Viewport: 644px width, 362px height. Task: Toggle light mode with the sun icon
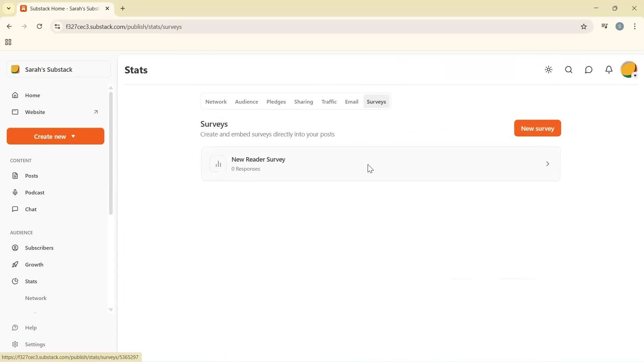pos(548,70)
